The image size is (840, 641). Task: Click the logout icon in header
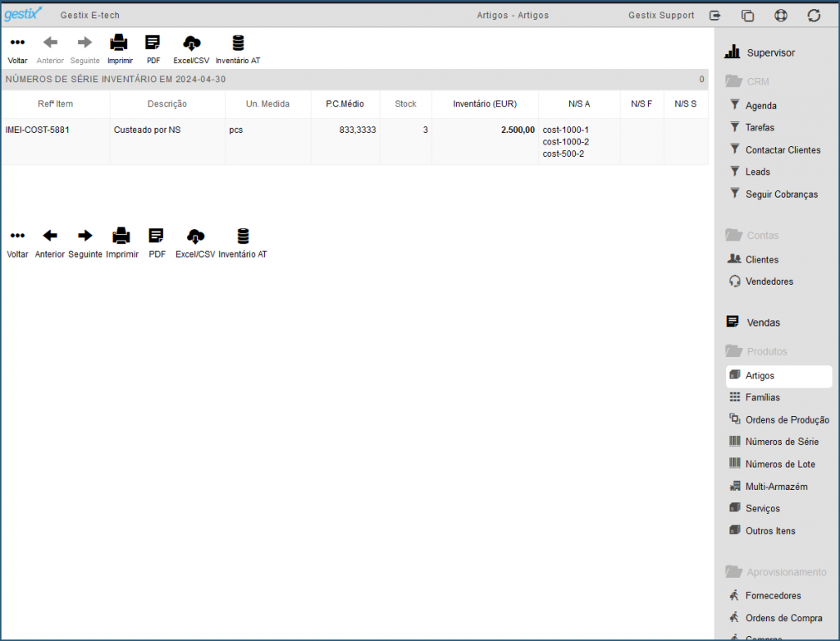pyautogui.click(x=714, y=16)
